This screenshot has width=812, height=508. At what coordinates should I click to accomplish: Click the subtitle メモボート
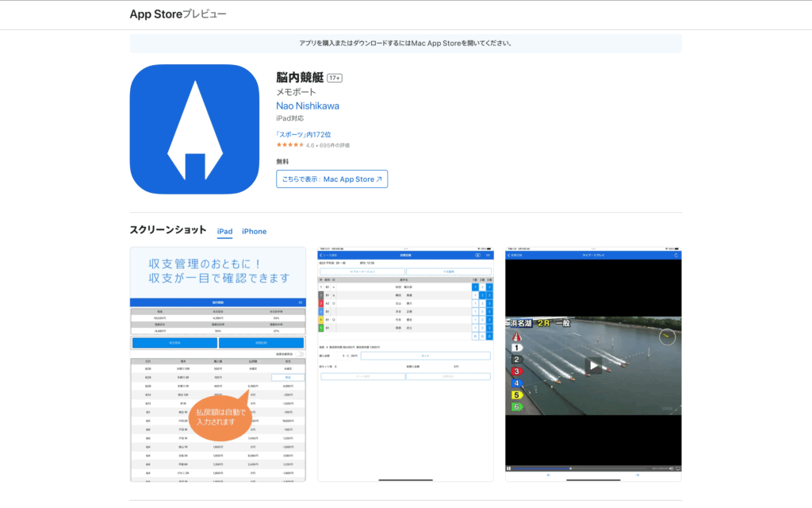pyautogui.click(x=296, y=92)
